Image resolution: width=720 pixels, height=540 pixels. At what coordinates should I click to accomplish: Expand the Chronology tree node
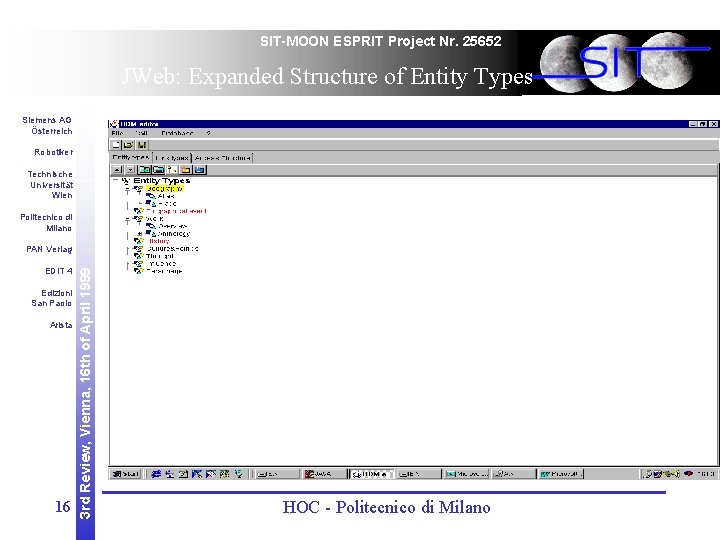(140, 234)
